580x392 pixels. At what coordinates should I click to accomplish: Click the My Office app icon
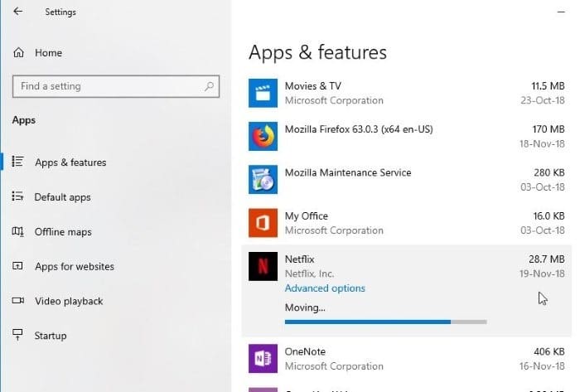[263, 223]
